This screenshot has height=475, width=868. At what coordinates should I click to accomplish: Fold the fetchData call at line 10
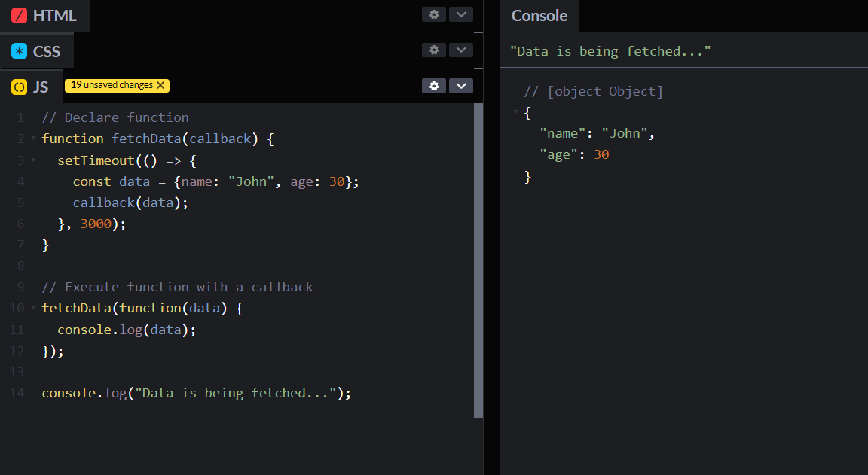(33, 307)
